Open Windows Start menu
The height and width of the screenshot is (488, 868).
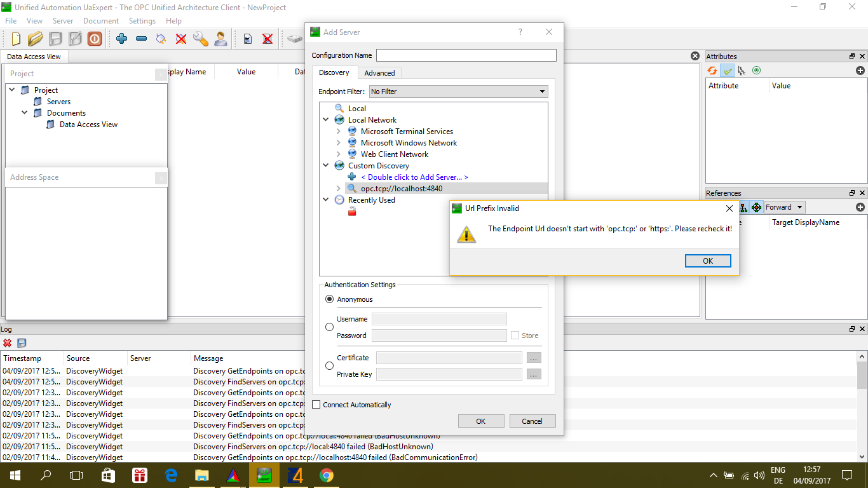point(15,475)
